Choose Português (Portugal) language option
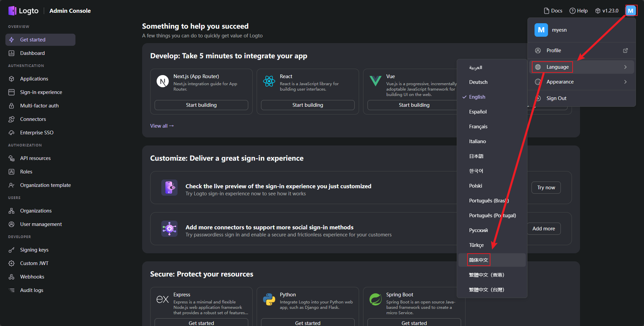644x326 pixels. pos(492,216)
